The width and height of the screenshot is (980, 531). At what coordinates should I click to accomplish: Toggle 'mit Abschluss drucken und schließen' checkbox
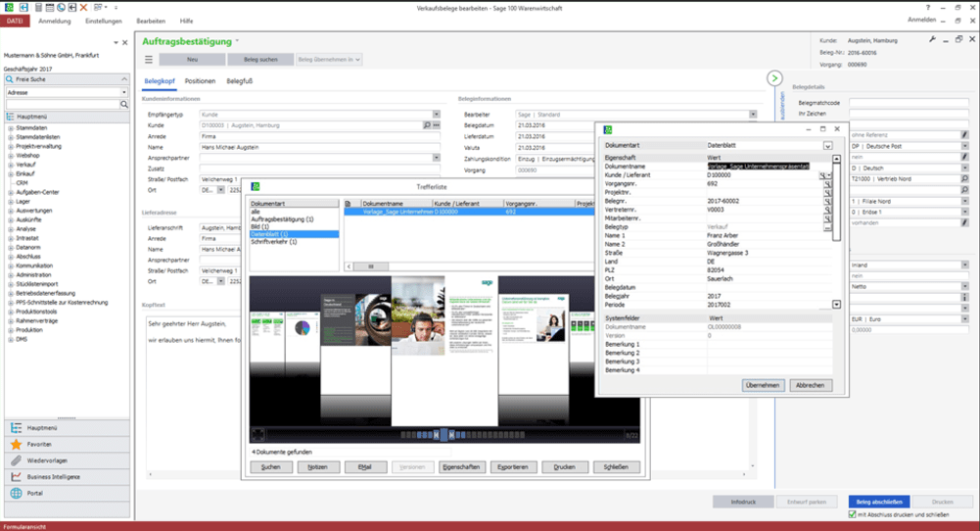(x=852, y=514)
